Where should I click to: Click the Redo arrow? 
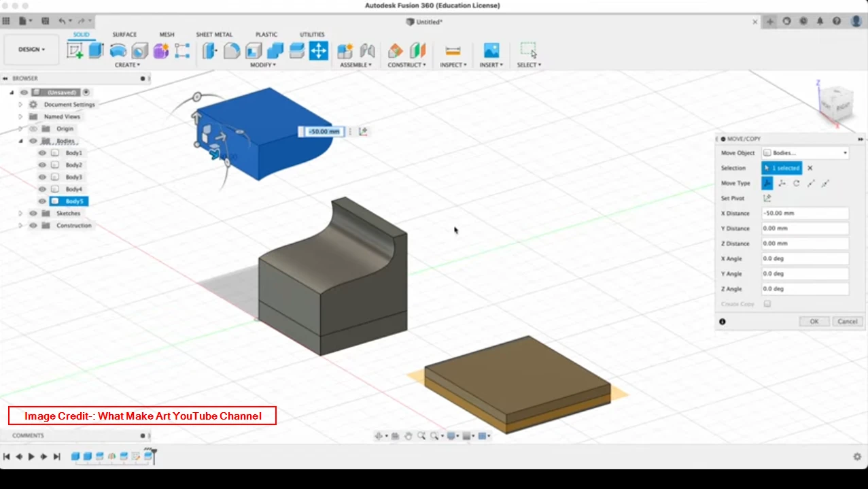tap(82, 21)
